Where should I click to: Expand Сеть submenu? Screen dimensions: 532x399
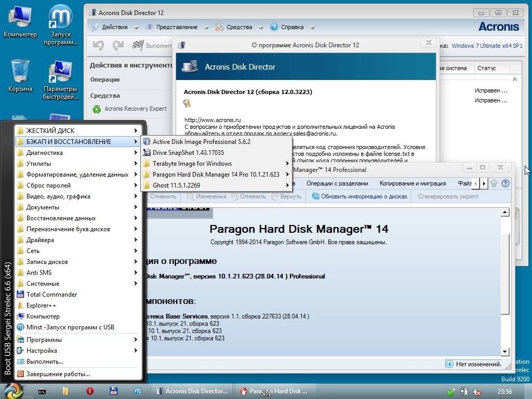click(x=78, y=251)
